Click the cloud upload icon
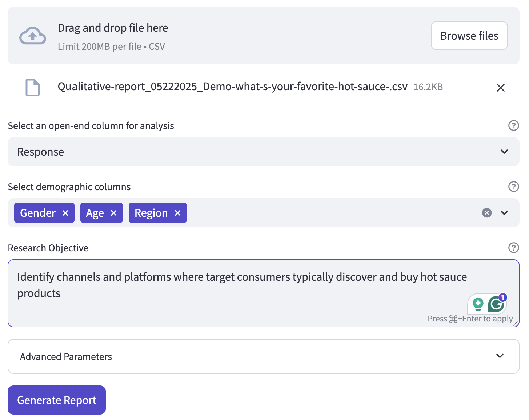529x420 pixels. pyautogui.click(x=32, y=36)
